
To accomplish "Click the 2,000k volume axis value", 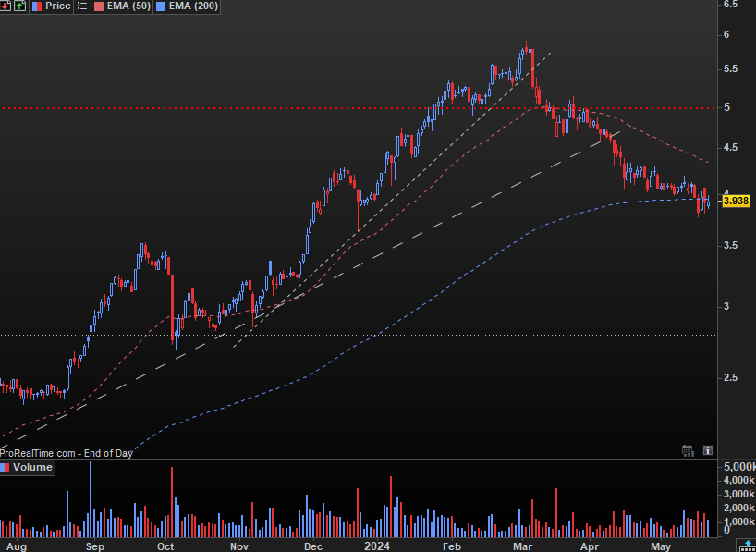I will point(739,509).
